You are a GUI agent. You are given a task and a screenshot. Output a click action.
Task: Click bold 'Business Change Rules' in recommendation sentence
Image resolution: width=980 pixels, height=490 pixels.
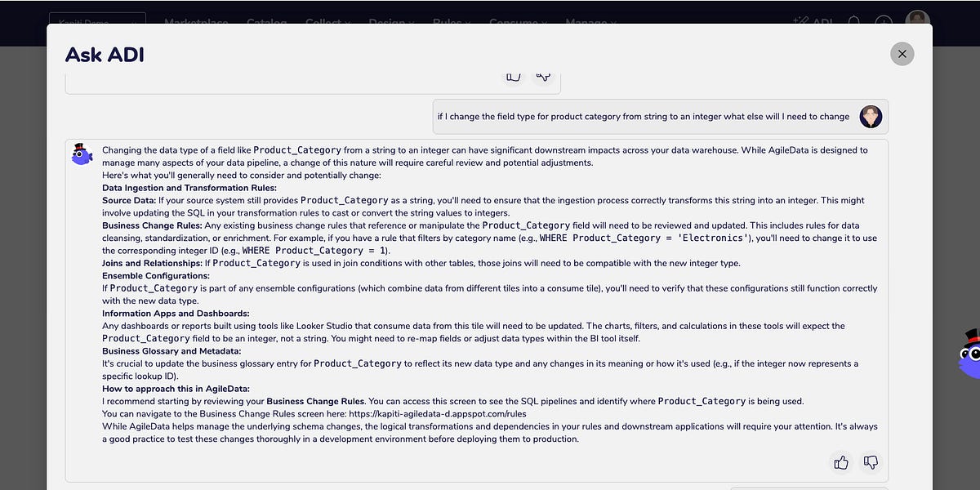(315, 401)
